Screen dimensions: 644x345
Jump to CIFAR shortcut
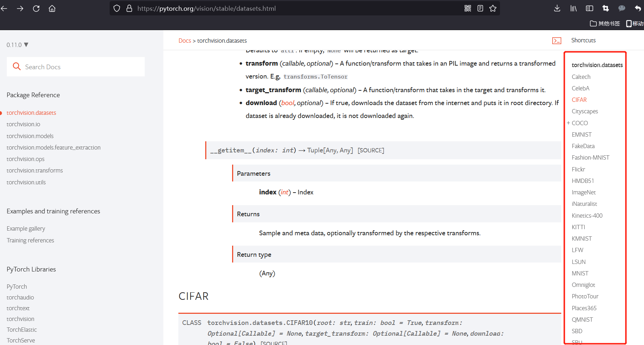pos(579,100)
